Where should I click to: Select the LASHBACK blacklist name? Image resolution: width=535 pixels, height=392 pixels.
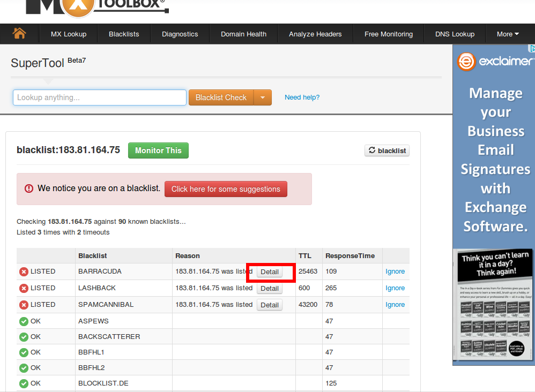[97, 288]
